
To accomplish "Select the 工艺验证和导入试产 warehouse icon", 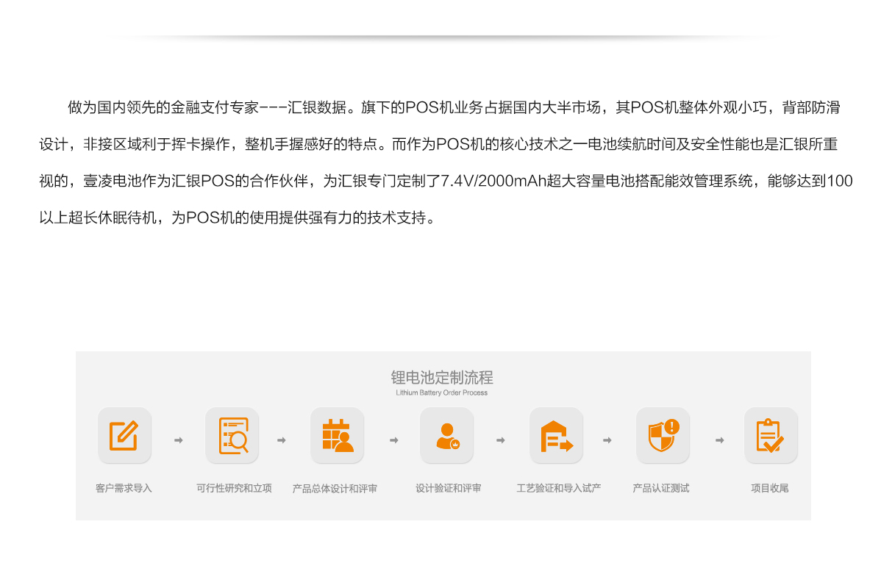I will coord(556,435).
